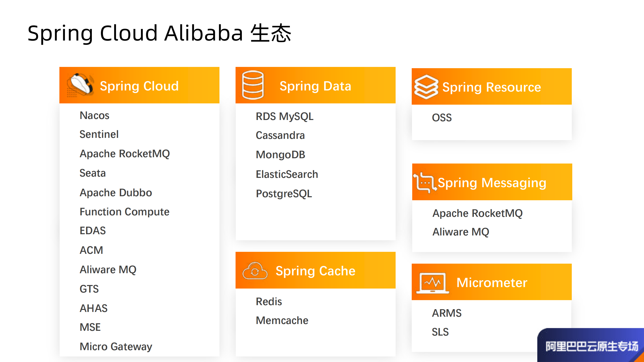Screen dimensions: 644x362
Task: Click the database cylinder graphic on Spring Data
Action: click(253, 85)
